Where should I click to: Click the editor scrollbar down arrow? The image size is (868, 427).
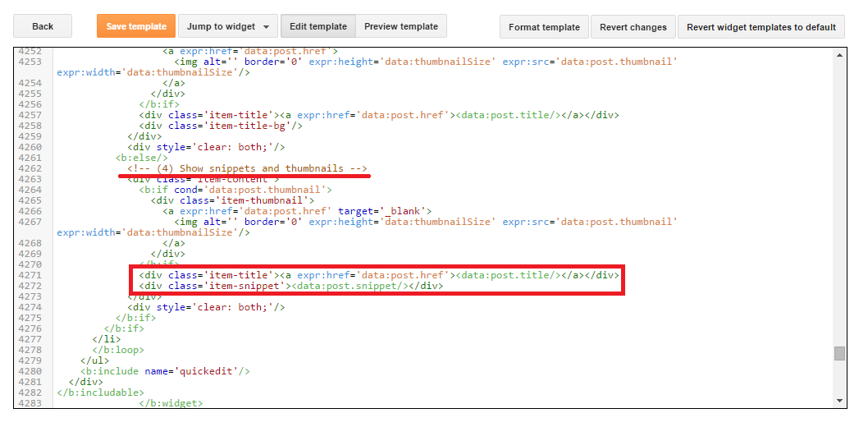point(840,401)
